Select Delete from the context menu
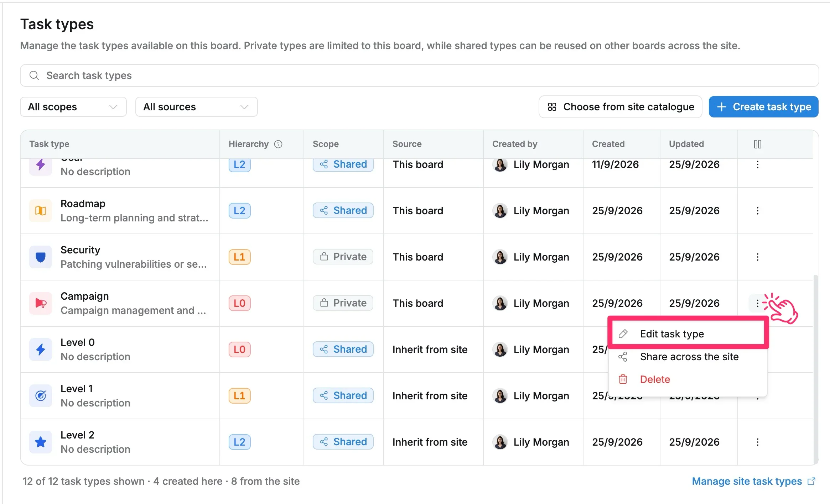 [x=688, y=379]
